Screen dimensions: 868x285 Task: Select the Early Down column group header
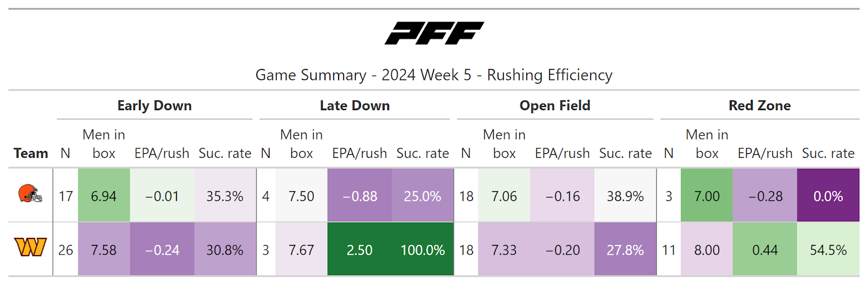155,105
